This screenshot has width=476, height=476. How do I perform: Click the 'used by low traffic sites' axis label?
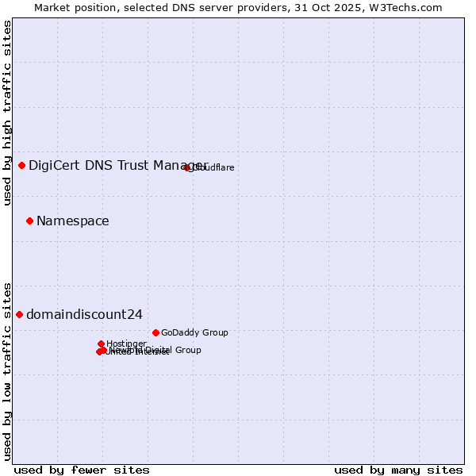[8, 370]
